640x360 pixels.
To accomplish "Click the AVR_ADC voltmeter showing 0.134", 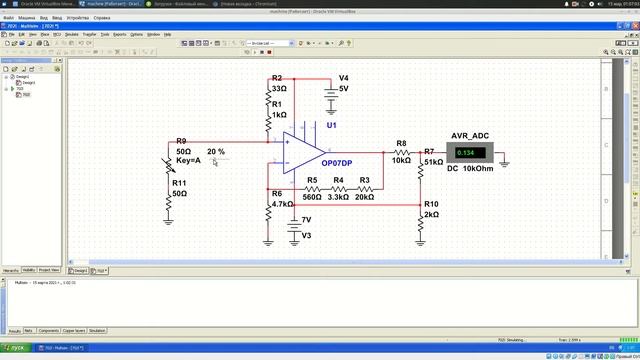I will pyautogui.click(x=470, y=153).
